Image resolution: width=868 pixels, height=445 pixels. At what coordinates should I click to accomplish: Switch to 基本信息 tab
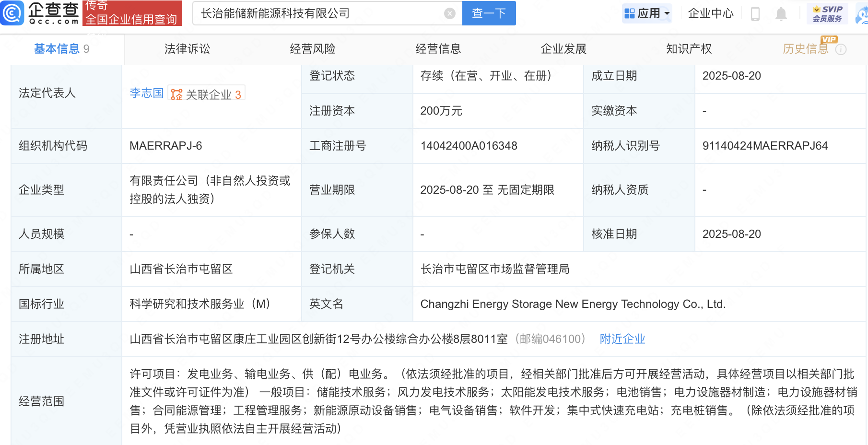pos(61,49)
